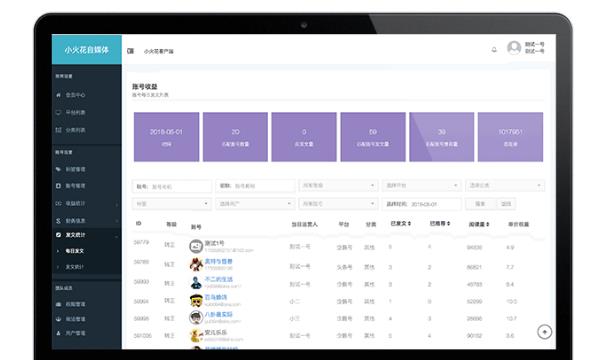Click the 账号收益 page heading

[145, 86]
